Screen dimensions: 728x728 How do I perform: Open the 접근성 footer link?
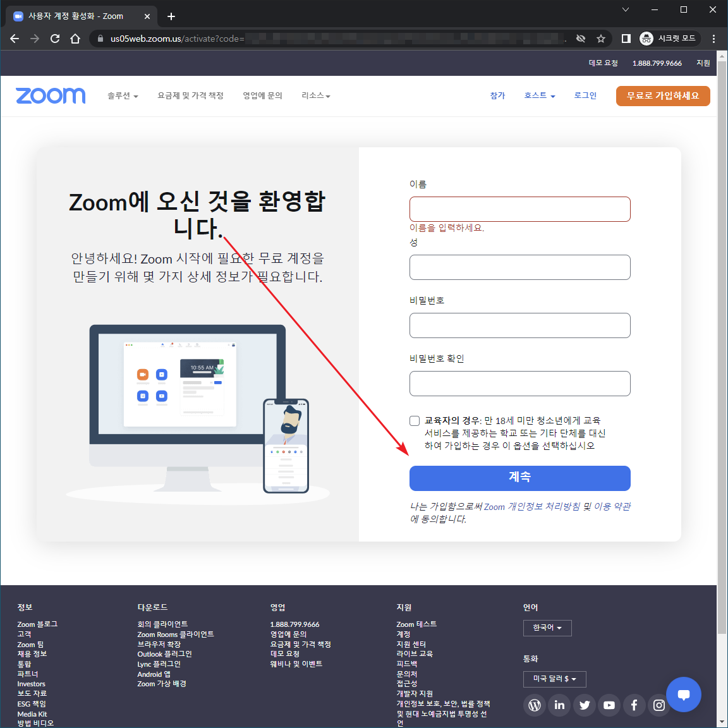(407, 683)
